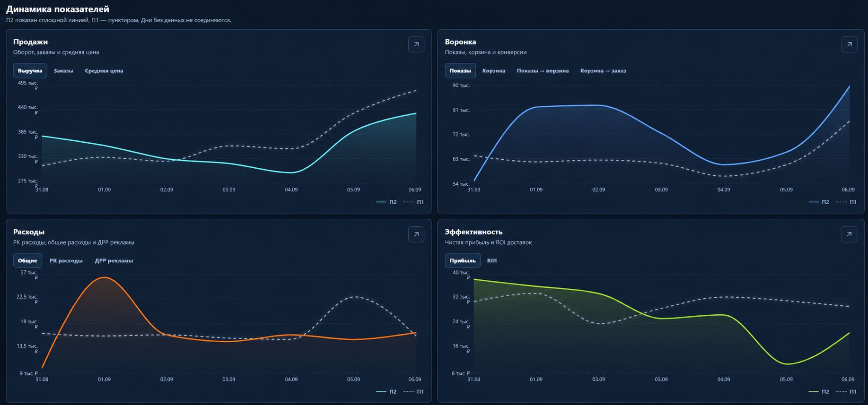
Task: Select the Прибыль tab
Action: 463,260
